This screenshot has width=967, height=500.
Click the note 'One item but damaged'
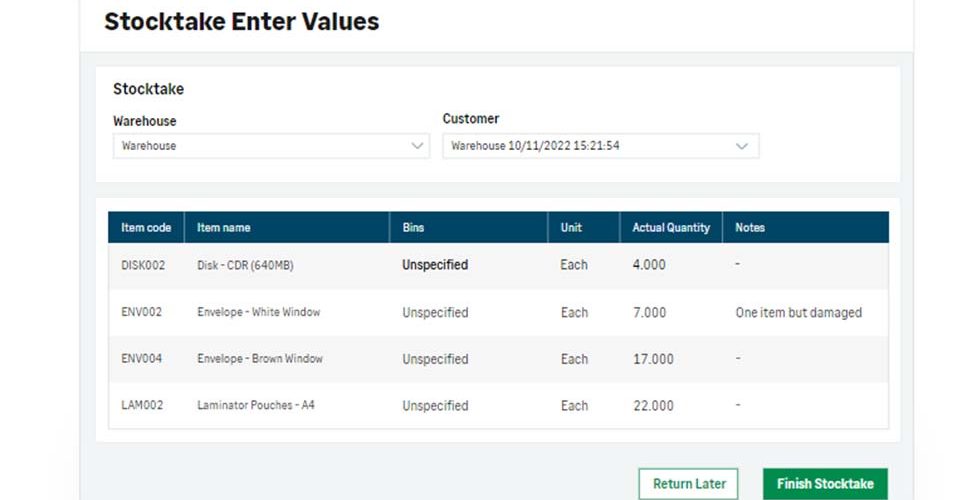pos(799,313)
